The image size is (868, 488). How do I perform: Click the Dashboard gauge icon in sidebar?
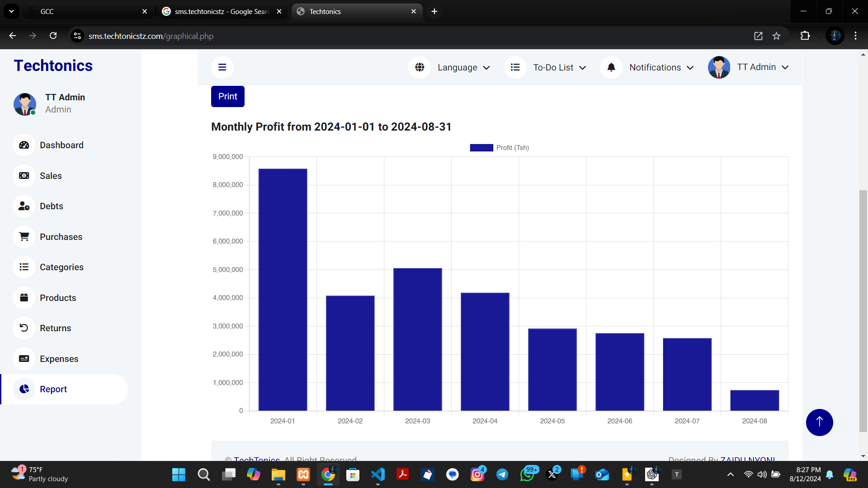24,145
